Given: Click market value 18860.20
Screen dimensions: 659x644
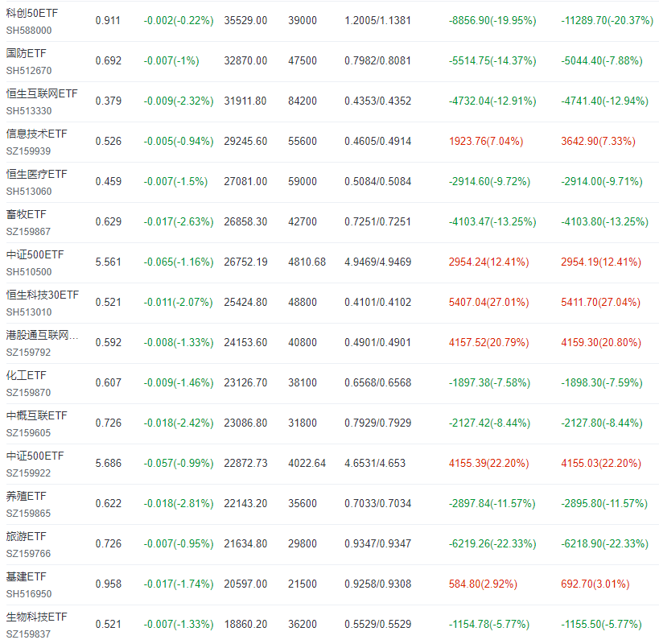Looking at the screenshot, I should pos(245,625).
